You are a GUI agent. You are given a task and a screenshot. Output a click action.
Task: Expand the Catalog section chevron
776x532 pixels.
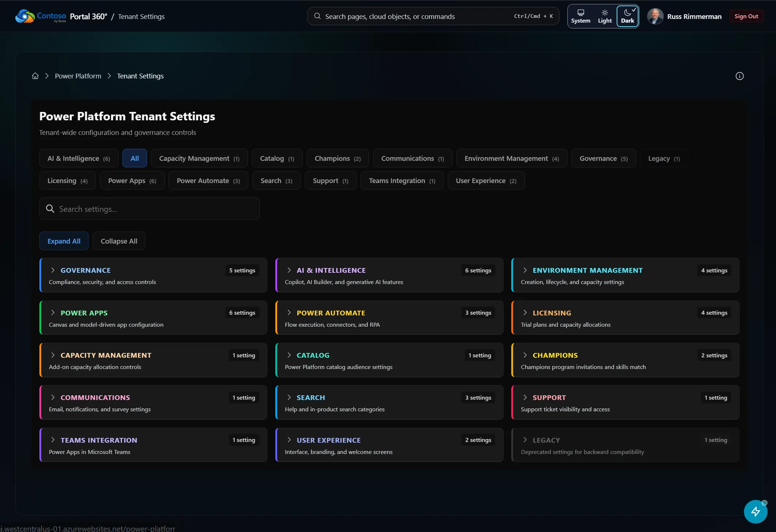tap(289, 355)
